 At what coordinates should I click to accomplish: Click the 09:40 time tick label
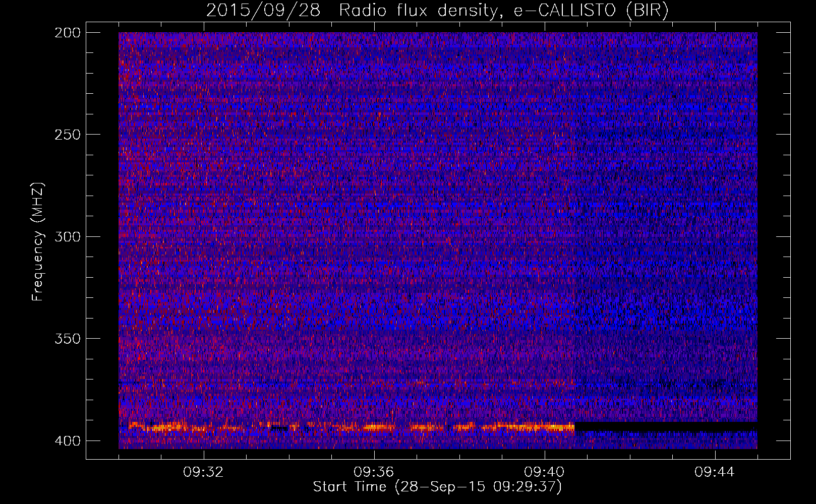[545, 472]
